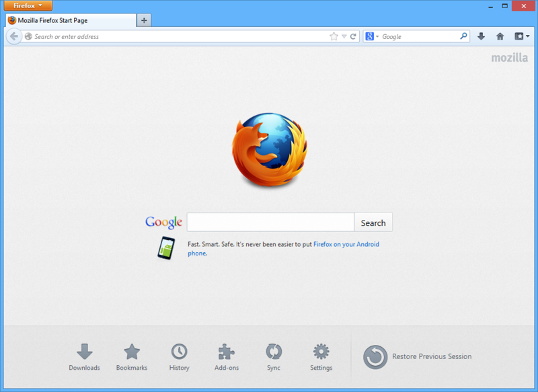Click the back navigation arrow
This screenshot has height=392, width=538.
click(x=13, y=36)
